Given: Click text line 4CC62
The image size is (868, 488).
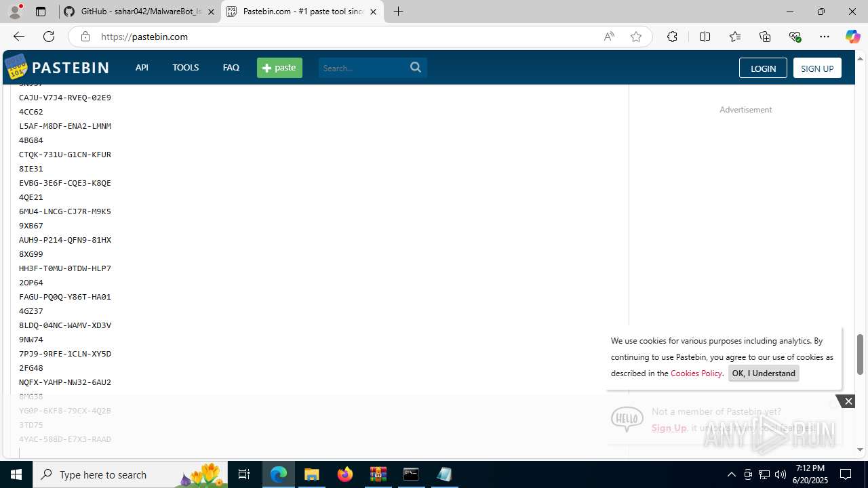Looking at the screenshot, I should pyautogui.click(x=31, y=112).
